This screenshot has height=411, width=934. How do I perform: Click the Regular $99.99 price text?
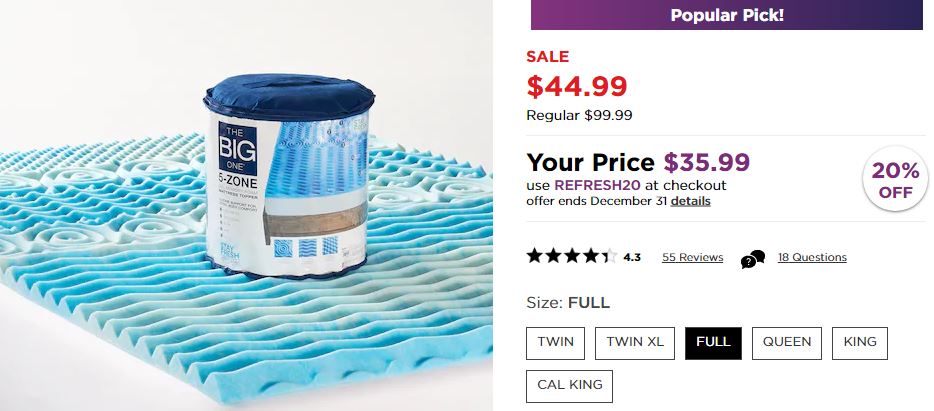pos(579,115)
